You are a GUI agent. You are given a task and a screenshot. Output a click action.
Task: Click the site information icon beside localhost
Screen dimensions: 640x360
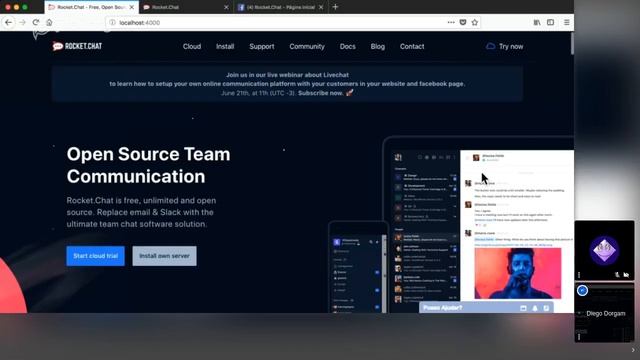[112, 22]
